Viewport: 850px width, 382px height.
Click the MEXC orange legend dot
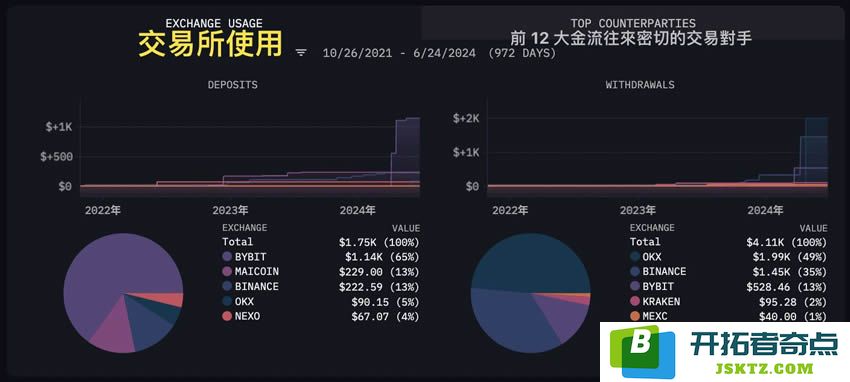pyautogui.click(x=635, y=316)
